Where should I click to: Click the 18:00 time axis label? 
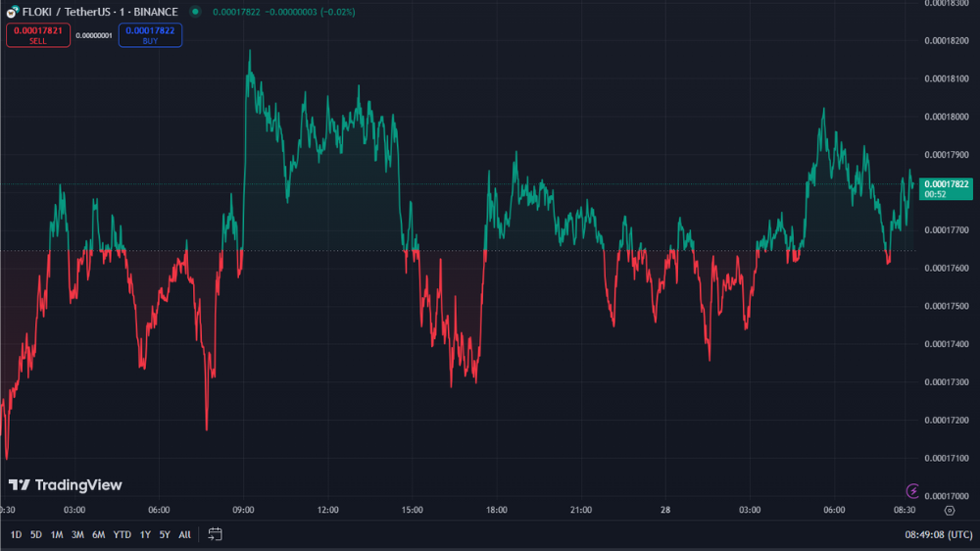[x=497, y=510]
